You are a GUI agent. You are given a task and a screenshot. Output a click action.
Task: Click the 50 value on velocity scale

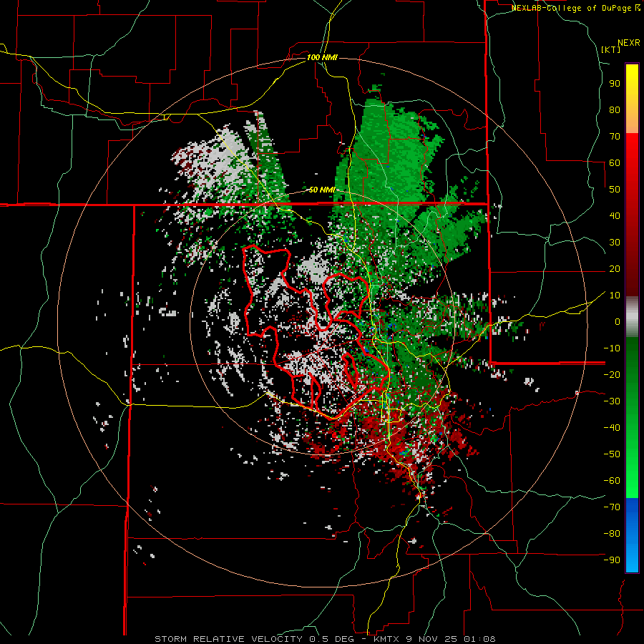[x=615, y=190]
